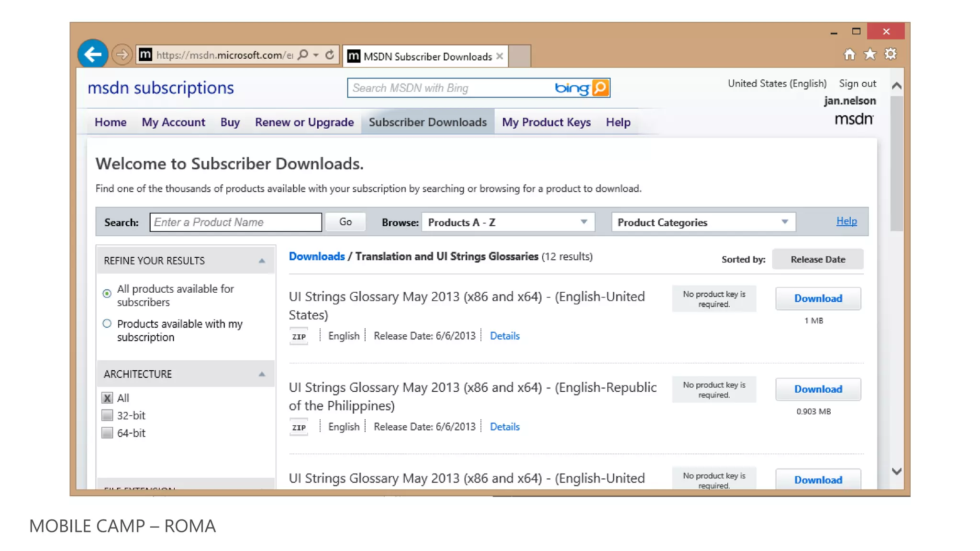Close the MSDN Subscriber Downloads tab

[x=500, y=56]
